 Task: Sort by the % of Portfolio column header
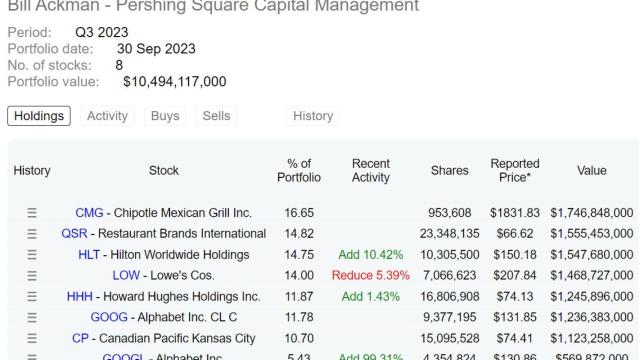point(299,171)
